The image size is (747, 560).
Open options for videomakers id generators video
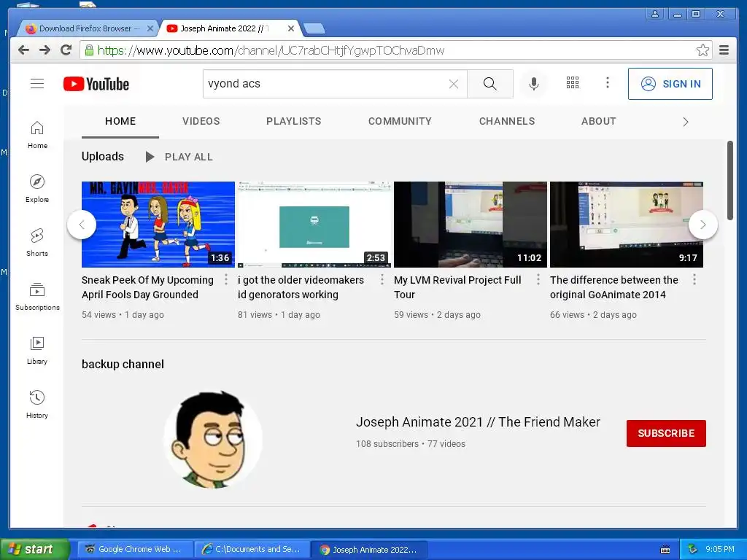click(x=382, y=279)
